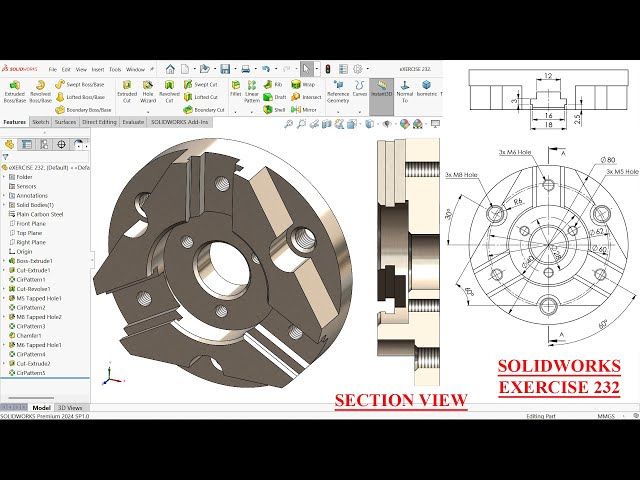
Task: Select the Intersect tool
Action: [306, 97]
